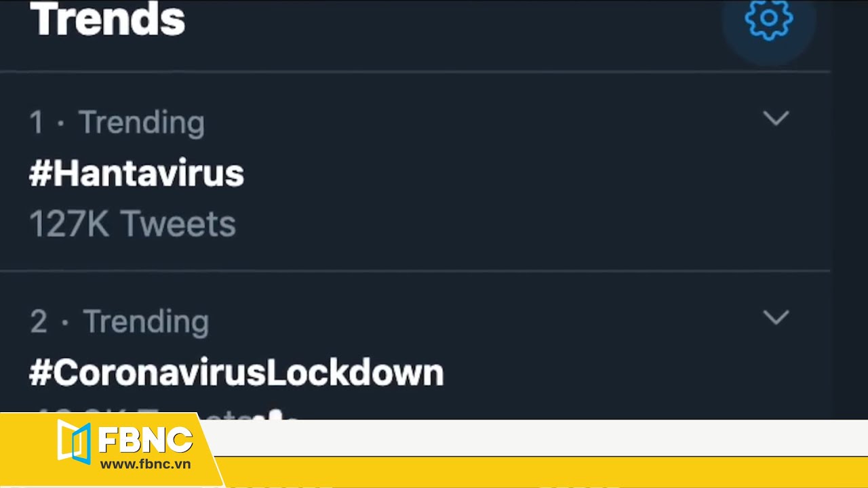The width and height of the screenshot is (868, 488).
Task: Open the #CoronavirusLockdown hashtag
Action: 236,373
